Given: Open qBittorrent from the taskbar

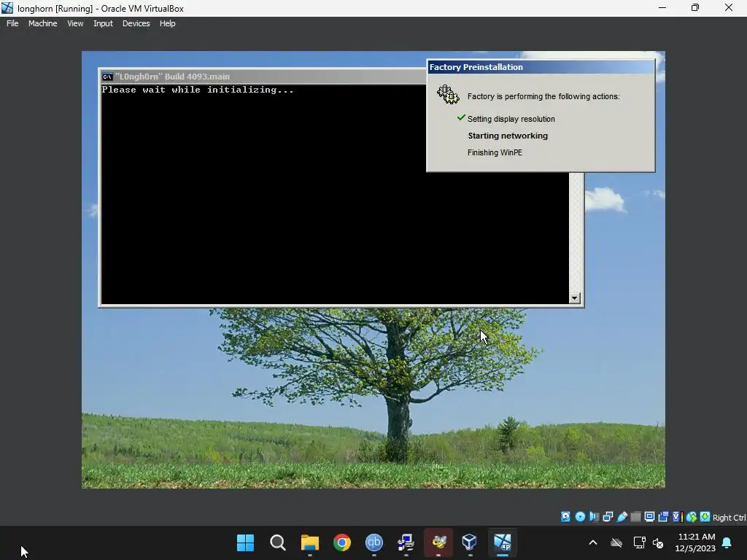Looking at the screenshot, I should [374, 542].
